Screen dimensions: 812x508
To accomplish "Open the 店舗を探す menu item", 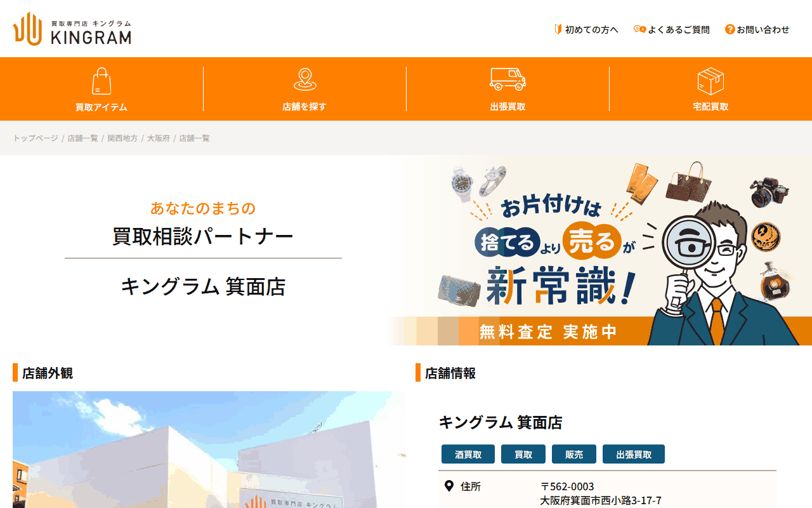I will pos(304,89).
